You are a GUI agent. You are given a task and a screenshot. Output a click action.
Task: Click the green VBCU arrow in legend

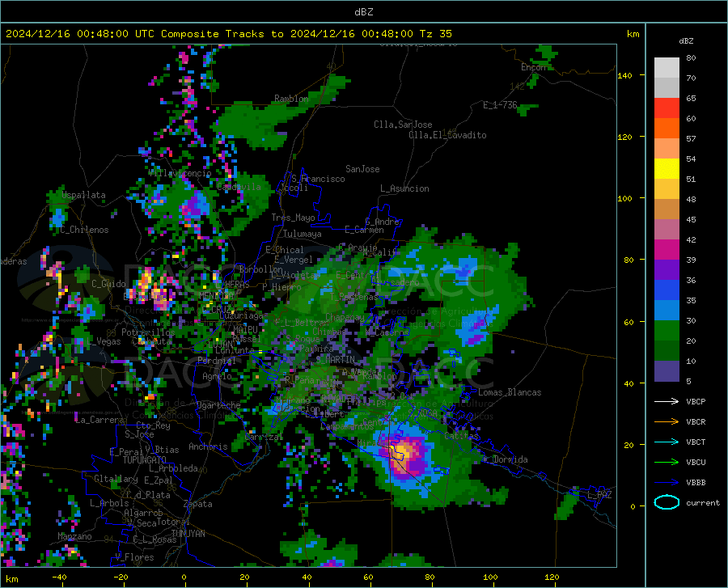coord(667,462)
